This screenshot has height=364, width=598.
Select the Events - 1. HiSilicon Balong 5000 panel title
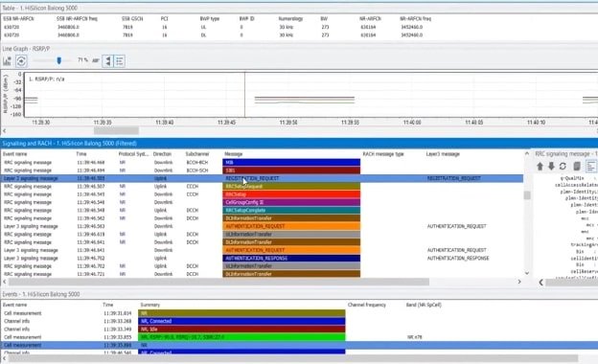click(x=41, y=294)
